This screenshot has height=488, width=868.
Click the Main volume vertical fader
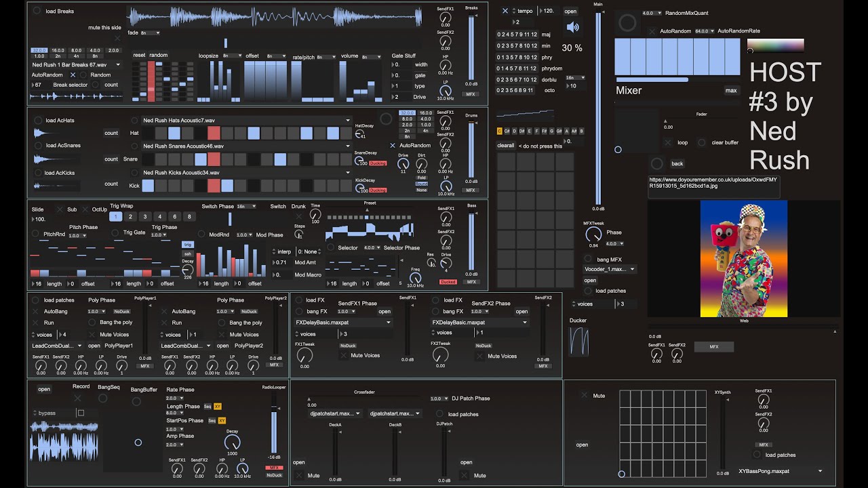597,108
